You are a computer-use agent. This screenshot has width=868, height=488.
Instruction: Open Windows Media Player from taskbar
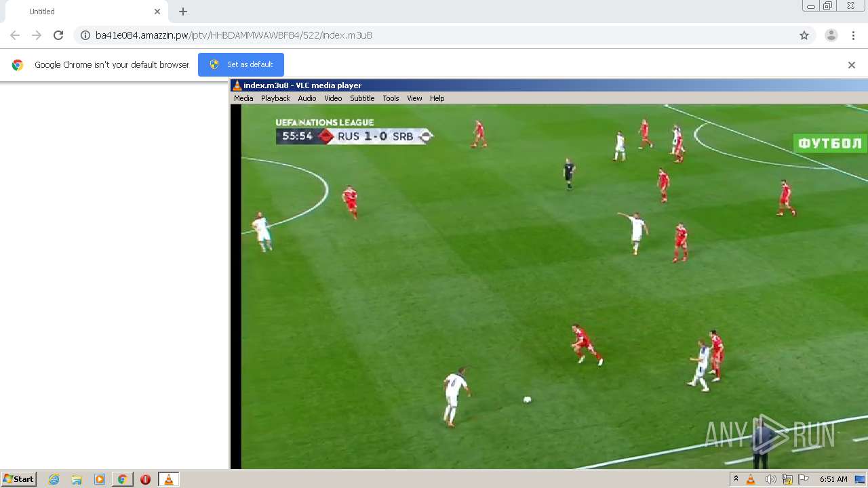point(100,479)
